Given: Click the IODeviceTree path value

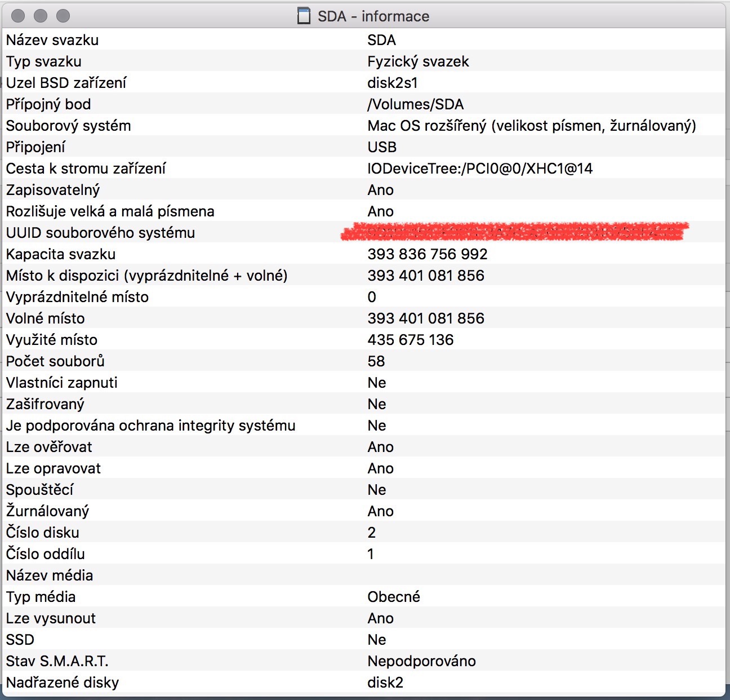Looking at the screenshot, I should coord(480,169).
